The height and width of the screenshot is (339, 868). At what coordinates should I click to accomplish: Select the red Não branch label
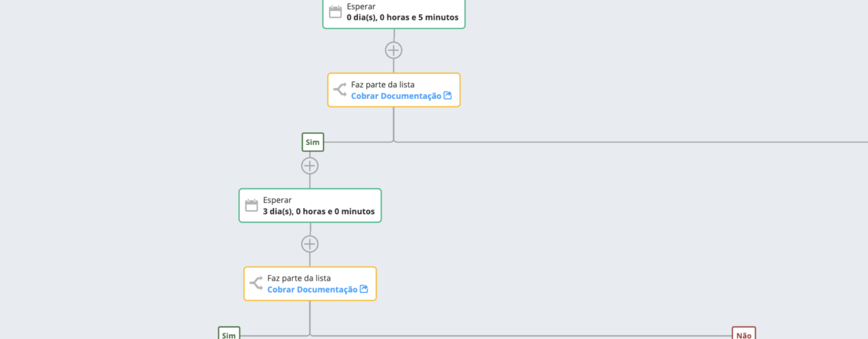tap(744, 333)
